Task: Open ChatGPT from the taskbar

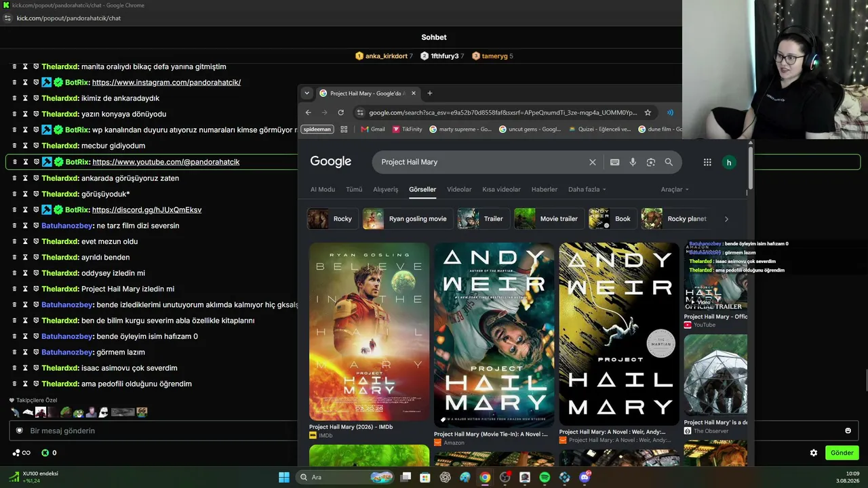Action: (445, 477)
